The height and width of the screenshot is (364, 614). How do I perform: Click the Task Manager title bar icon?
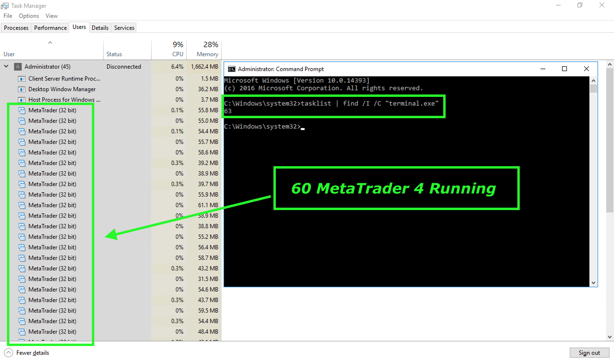[5, 6]
